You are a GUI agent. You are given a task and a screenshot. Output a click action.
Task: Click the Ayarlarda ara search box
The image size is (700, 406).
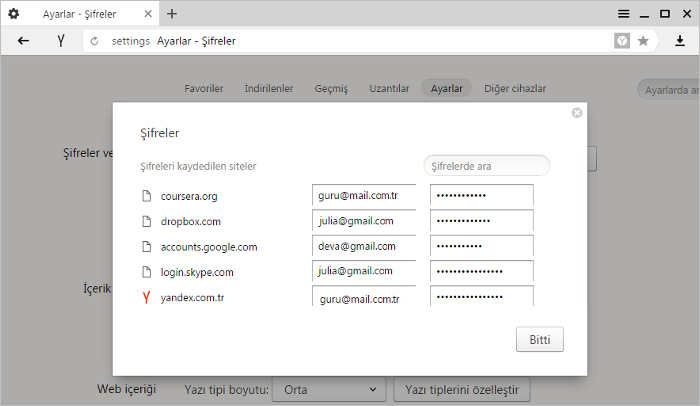(x=668, y=90)
